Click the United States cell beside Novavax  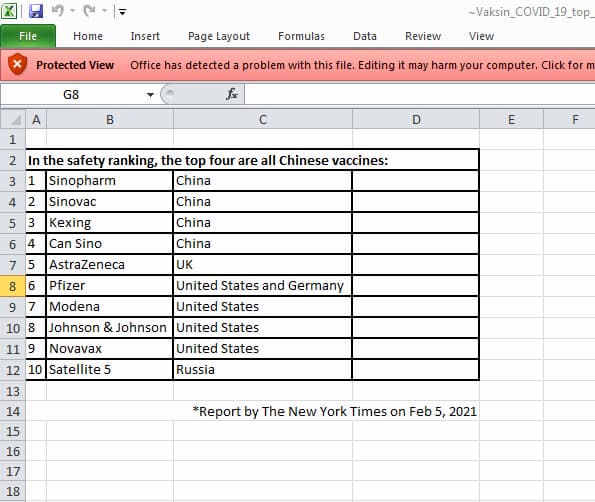tap(263, 349)
